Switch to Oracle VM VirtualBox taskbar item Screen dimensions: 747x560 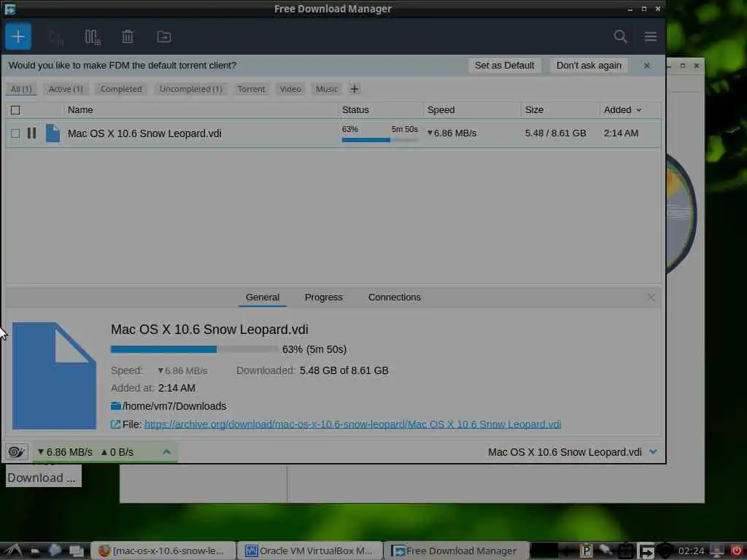tap(309, 551)
